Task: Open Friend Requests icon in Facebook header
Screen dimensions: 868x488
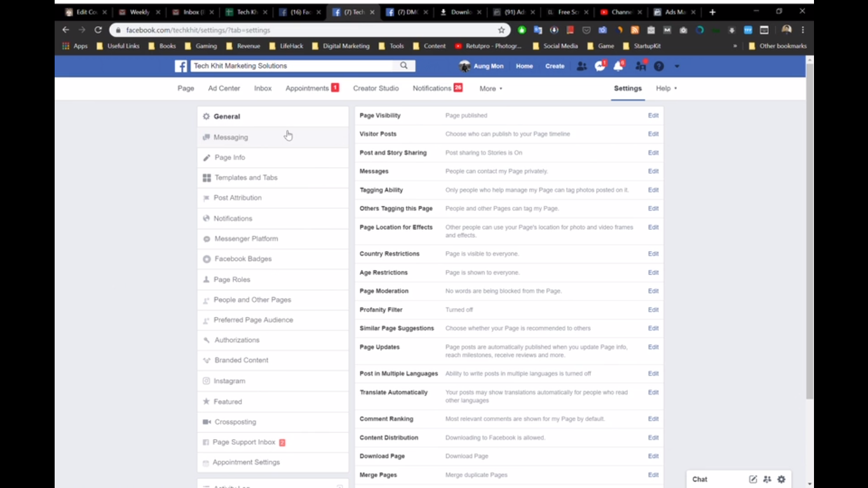Action: pyautogui.click(x=581, y=66)
